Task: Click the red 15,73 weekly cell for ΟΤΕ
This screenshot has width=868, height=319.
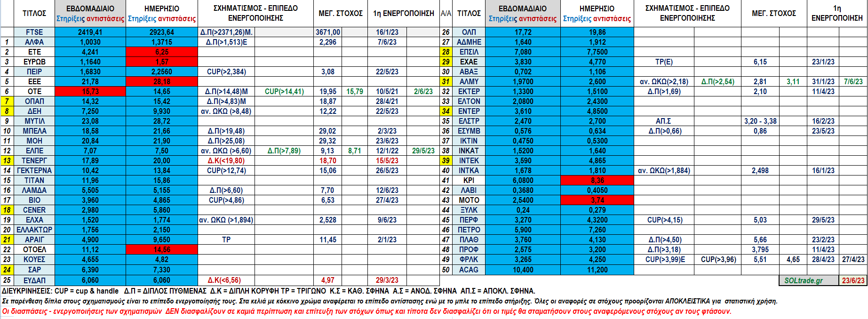Action: pos(90,91)
